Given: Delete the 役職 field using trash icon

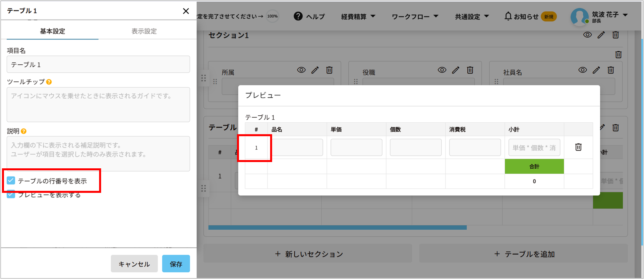Looking at the screenshot, I should [470, 70].
